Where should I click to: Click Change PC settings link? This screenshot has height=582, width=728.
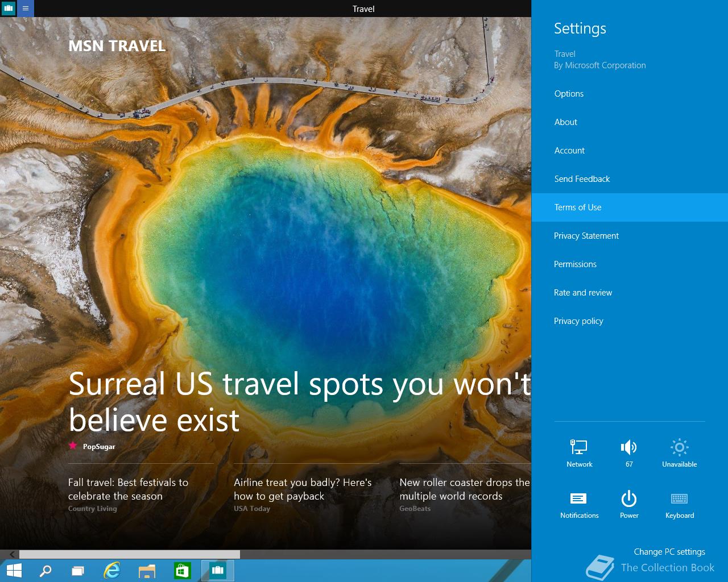tap(669, 552)
